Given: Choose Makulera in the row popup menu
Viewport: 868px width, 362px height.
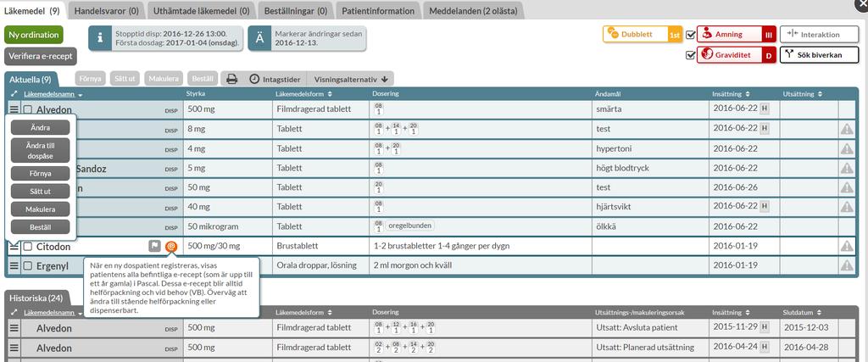Looking at the screenshot, I should pos(41,209).
